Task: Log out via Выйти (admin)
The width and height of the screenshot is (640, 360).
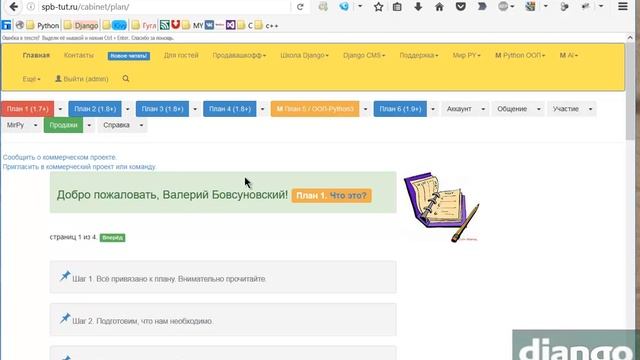Action: (82, 79)
